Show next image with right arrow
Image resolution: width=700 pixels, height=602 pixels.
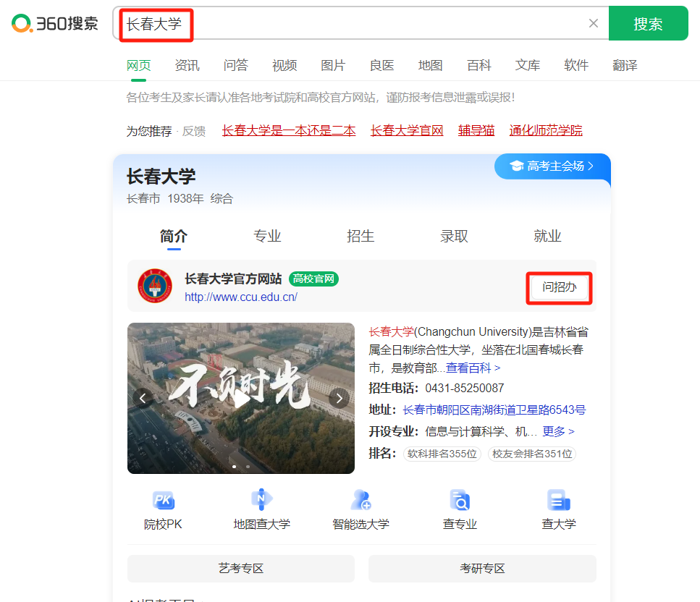point(340,398)
